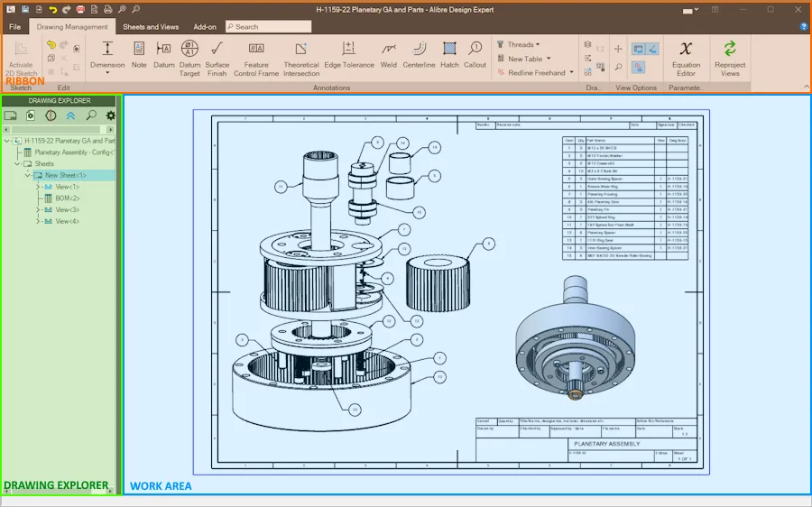
Task: Expand the View<4> tree node
Action: [38, 221]
